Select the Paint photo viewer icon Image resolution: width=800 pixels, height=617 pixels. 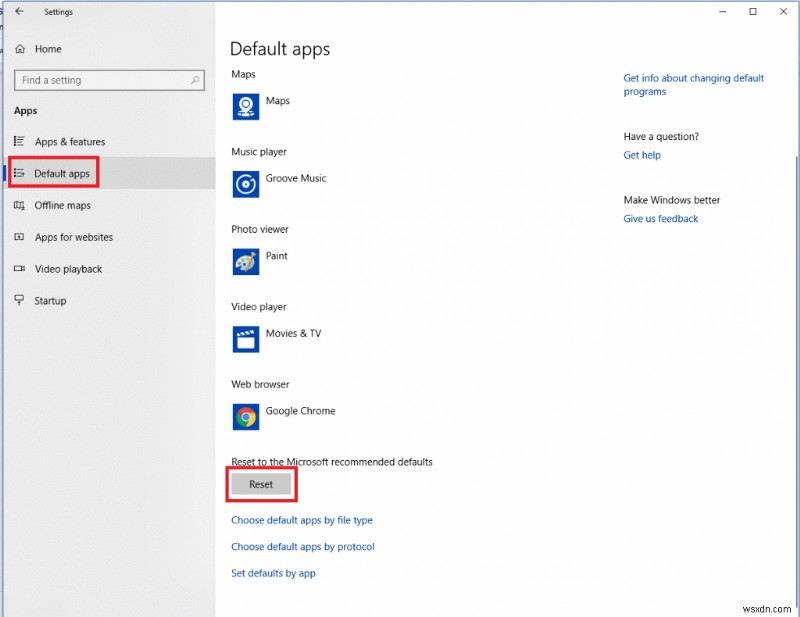pos(246,261)
